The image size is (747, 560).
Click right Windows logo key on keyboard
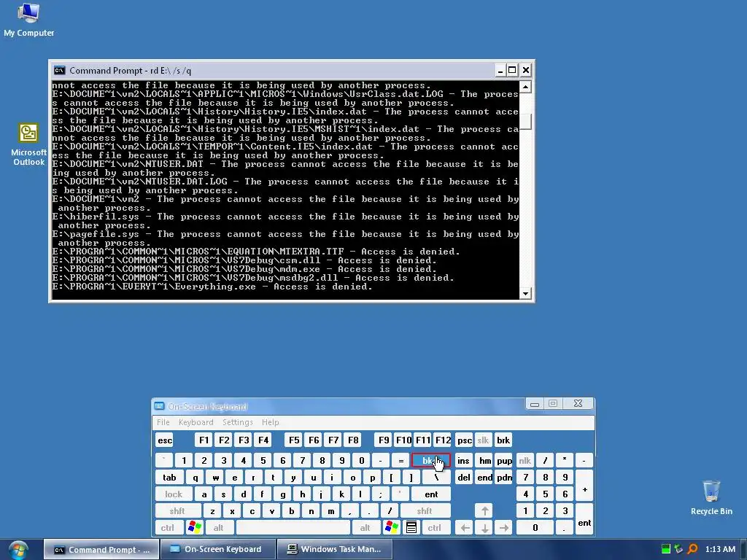[392, 527]
